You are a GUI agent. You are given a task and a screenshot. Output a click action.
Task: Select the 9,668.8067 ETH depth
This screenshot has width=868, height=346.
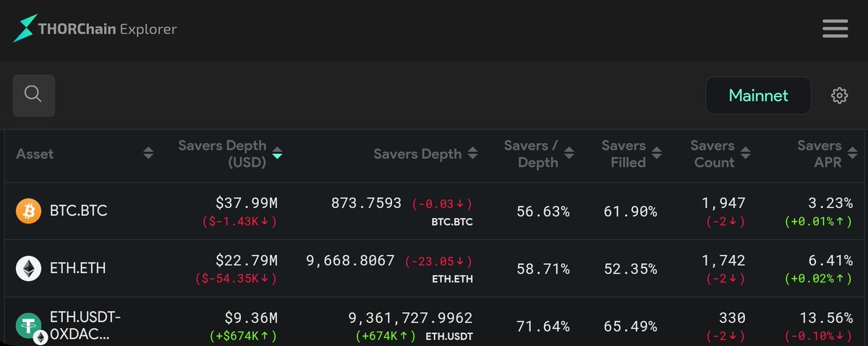[x=351, y=260]
